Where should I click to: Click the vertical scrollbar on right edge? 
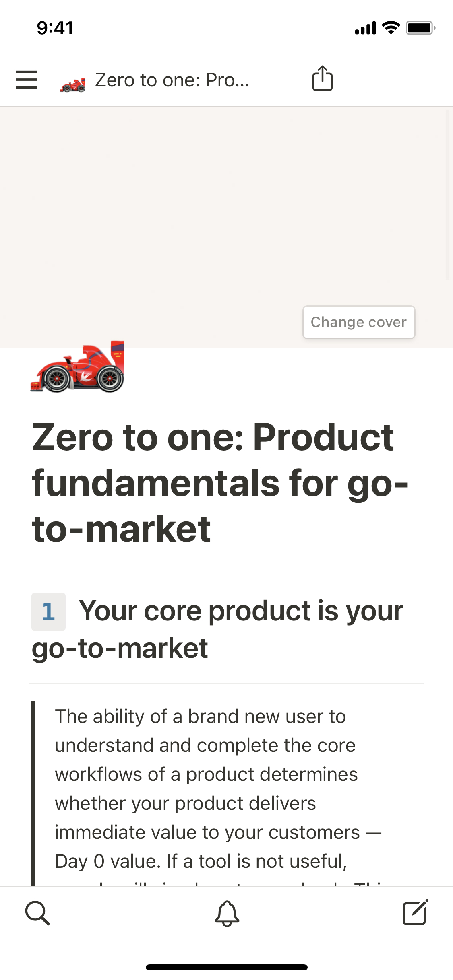point(447,193)
